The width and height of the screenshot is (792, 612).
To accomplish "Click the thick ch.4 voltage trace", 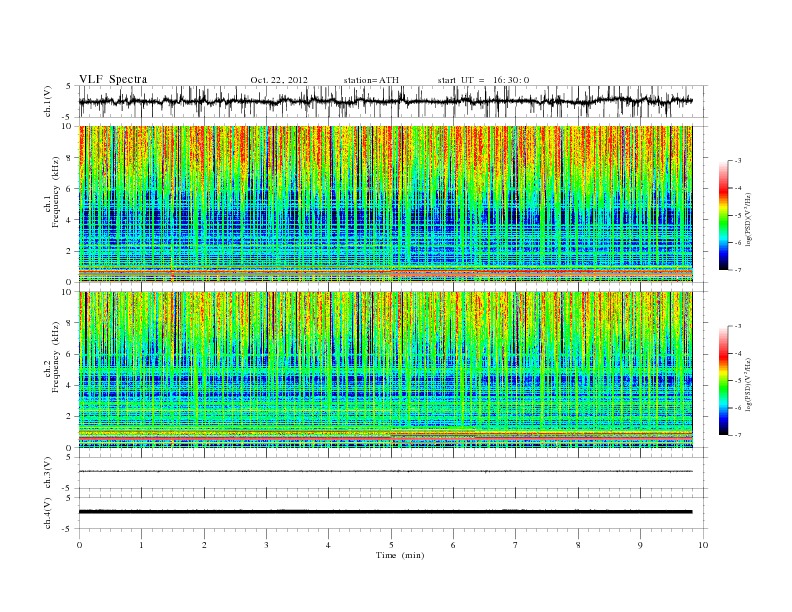I will click(x=385, y=512).
